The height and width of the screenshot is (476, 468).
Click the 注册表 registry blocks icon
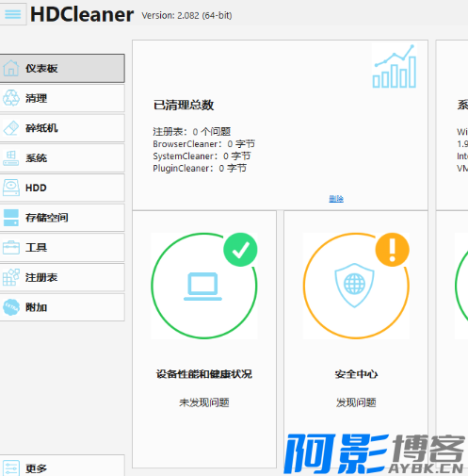[x=11, y=277]
